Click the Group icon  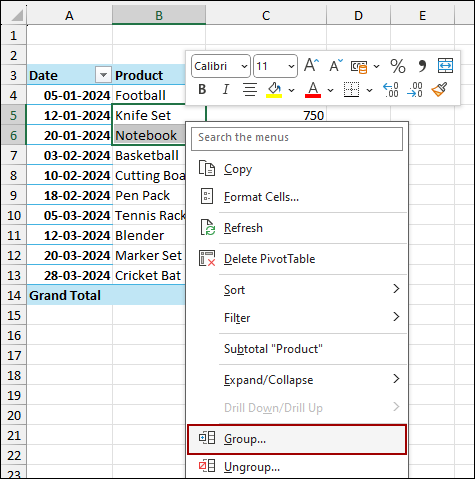click(207, 438)
